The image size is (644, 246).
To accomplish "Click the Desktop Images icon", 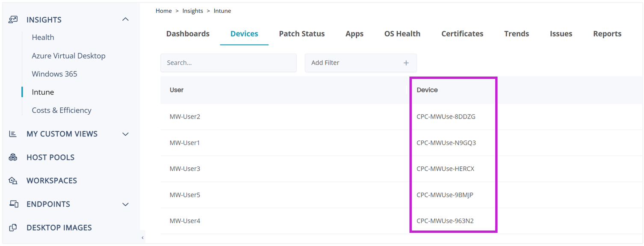I will click(x=13, y=228).
